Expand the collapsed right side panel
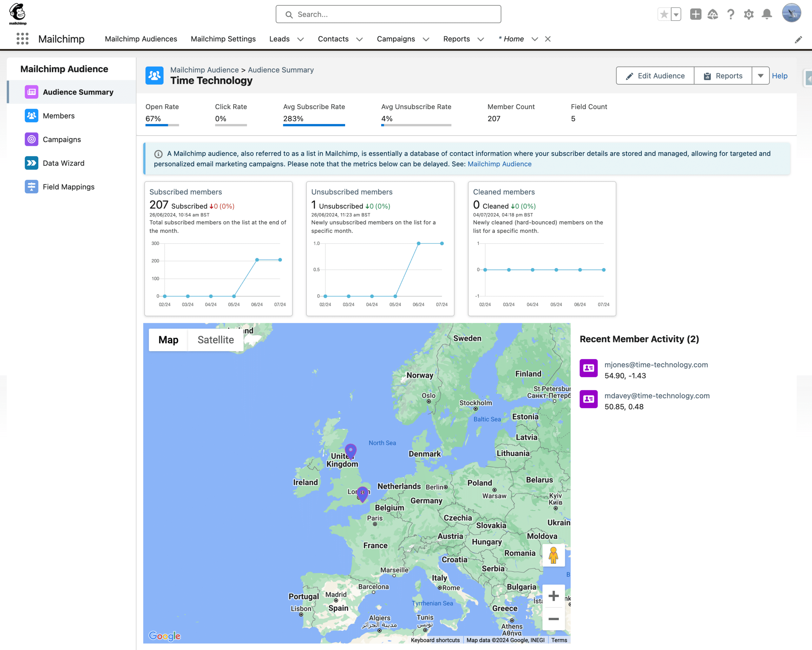This screenshot has height=650, width=812. 808,78
